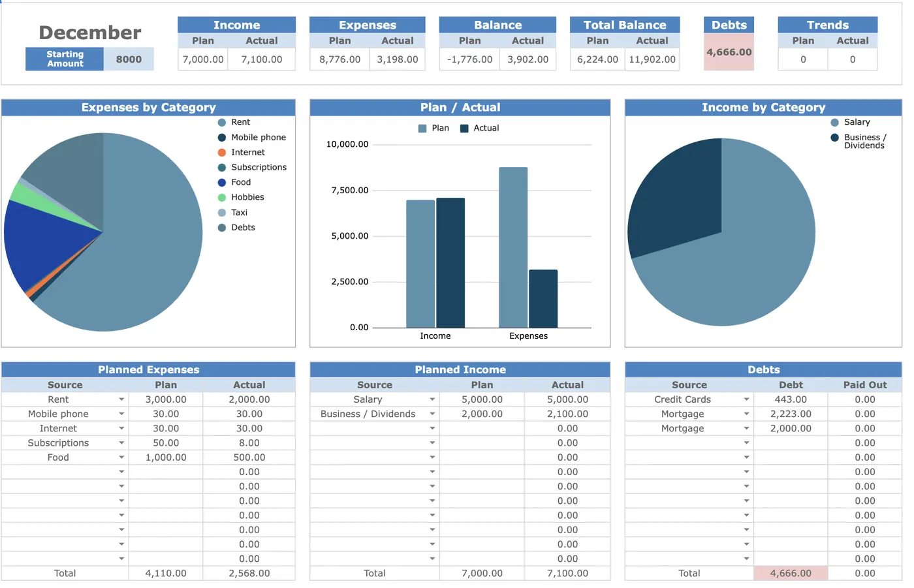Select the Subscriptions actual cell 8.00
914x588 pixels.
[249, 443]
